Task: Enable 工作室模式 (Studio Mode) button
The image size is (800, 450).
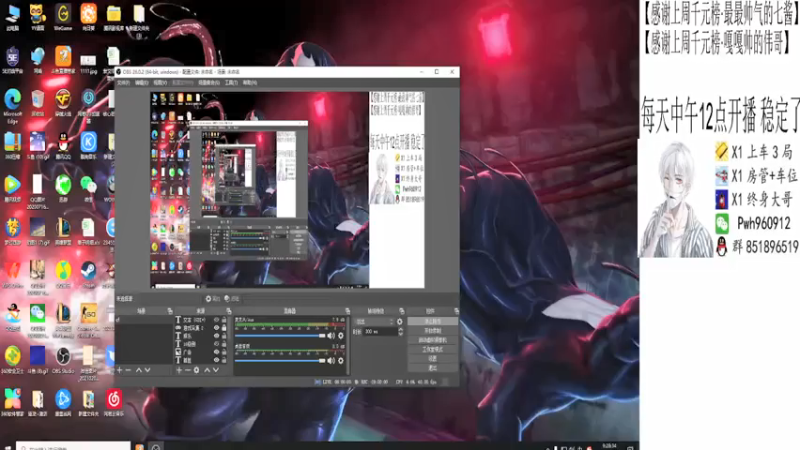Action: coord(432,349)
